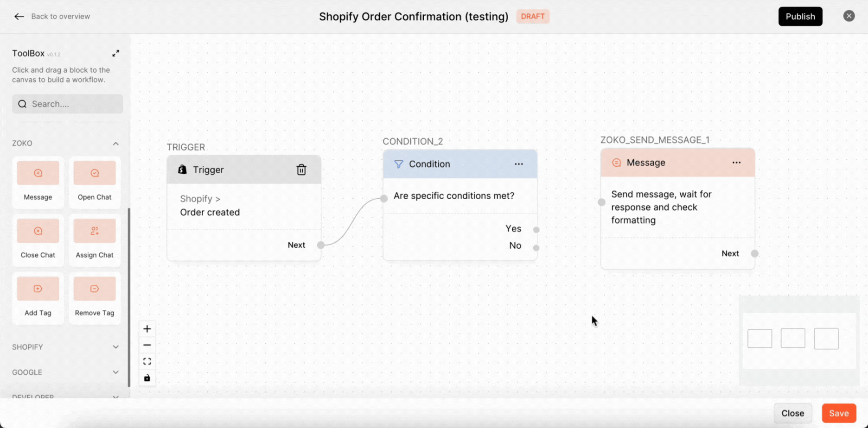Click the Condition node's input connector
Image resolution: width=868 pixels, height=428 pixels.
384,199
